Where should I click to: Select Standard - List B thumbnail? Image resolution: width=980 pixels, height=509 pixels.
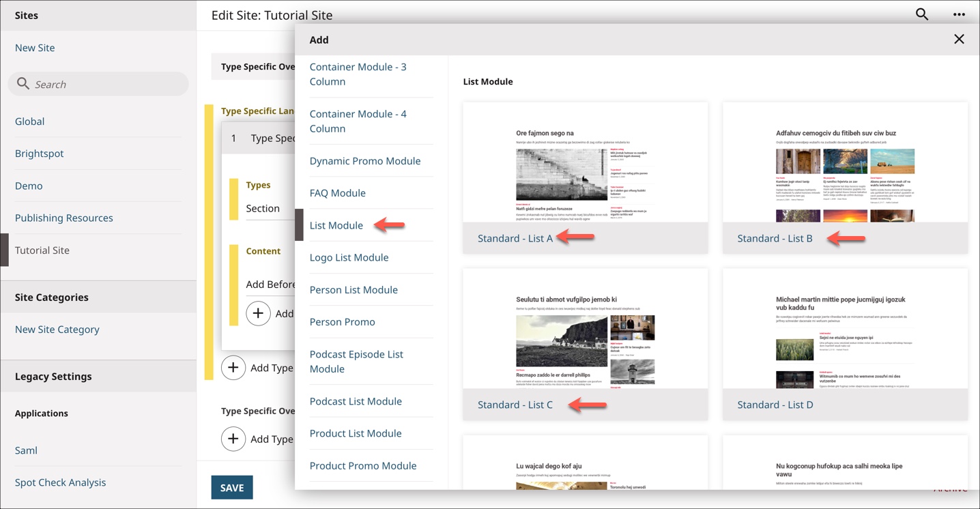[x=845, y=163]
